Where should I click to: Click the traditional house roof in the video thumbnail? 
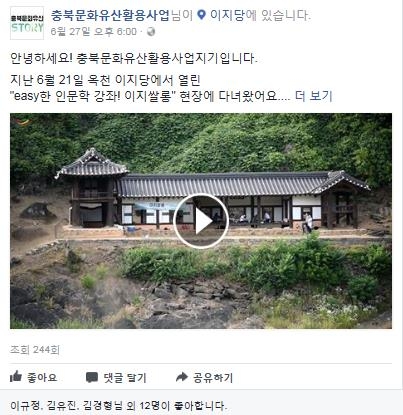click(220, 184)
